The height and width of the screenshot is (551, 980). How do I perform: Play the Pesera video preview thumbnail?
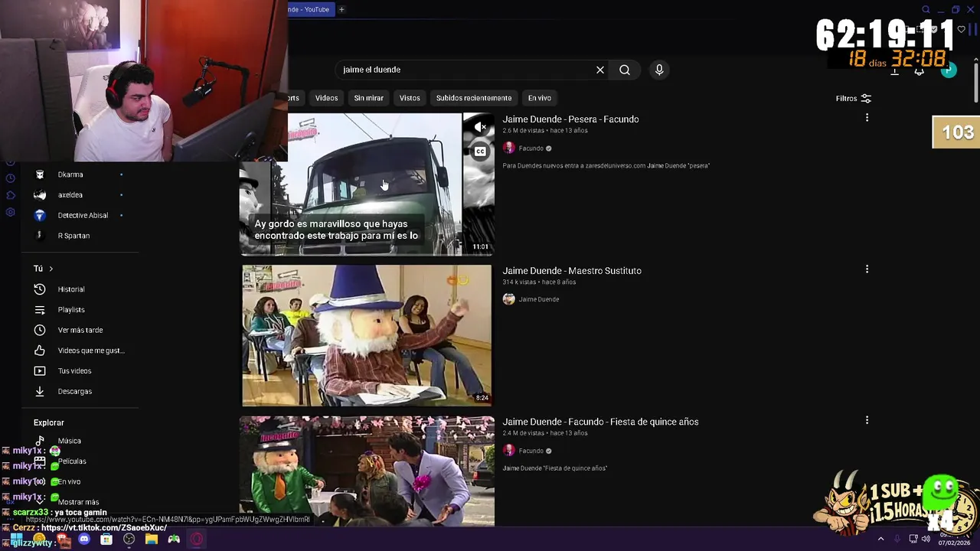point(367,184)
